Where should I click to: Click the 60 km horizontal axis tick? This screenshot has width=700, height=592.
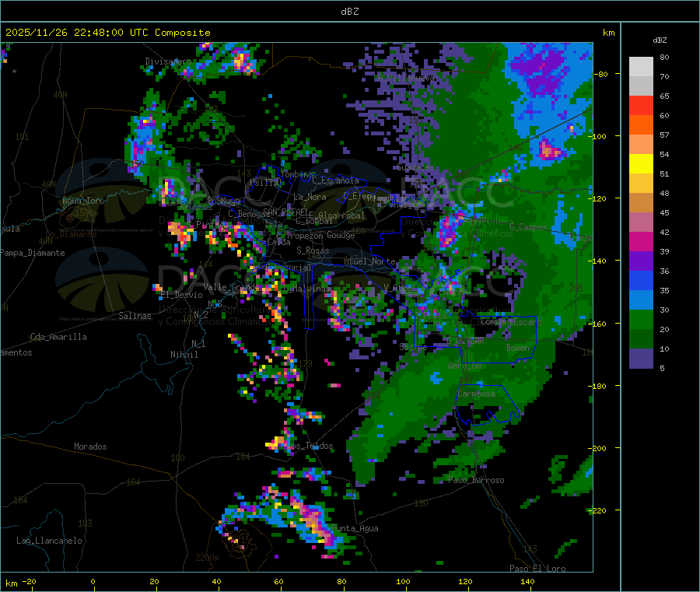tap(278, 582)
